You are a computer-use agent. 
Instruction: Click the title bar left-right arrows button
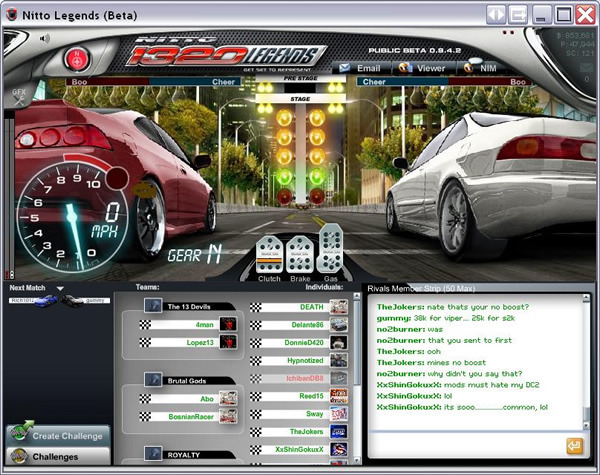coord(496,15)
